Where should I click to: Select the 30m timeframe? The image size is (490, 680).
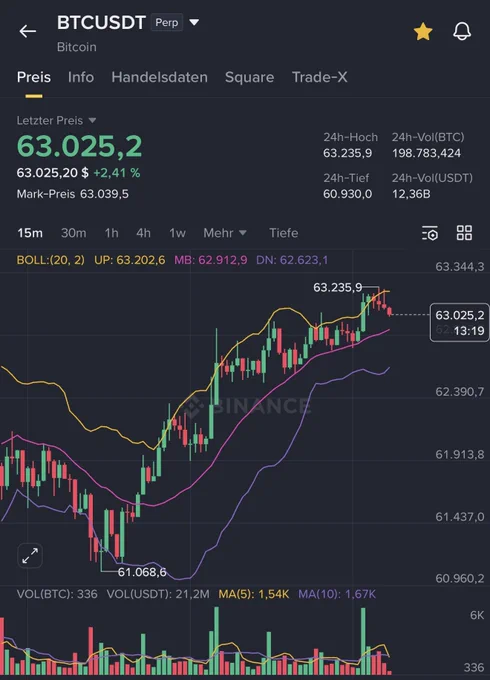click(x=73, y=233)
